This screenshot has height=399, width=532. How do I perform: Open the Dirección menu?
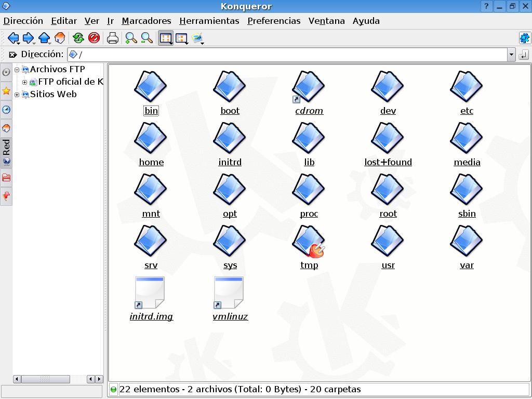[23, 21]
